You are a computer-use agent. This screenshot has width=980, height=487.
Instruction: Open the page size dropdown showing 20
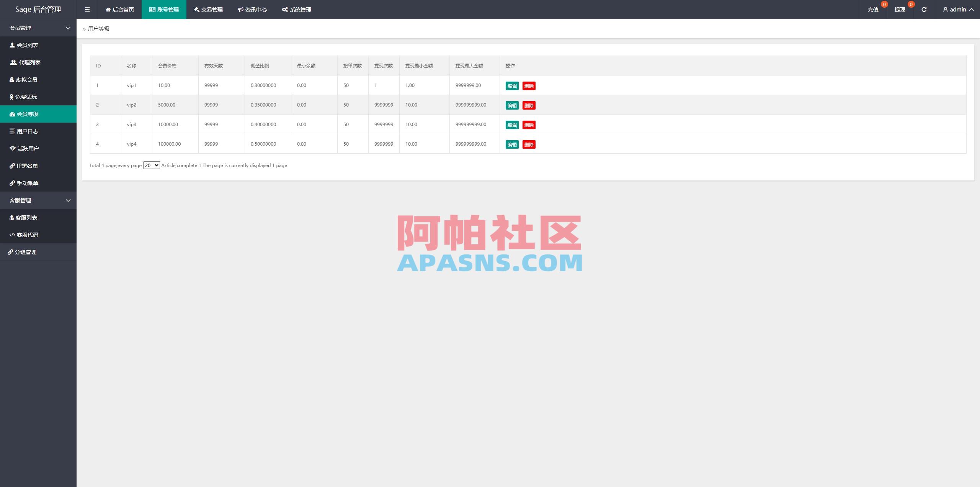tap(152, 165)
